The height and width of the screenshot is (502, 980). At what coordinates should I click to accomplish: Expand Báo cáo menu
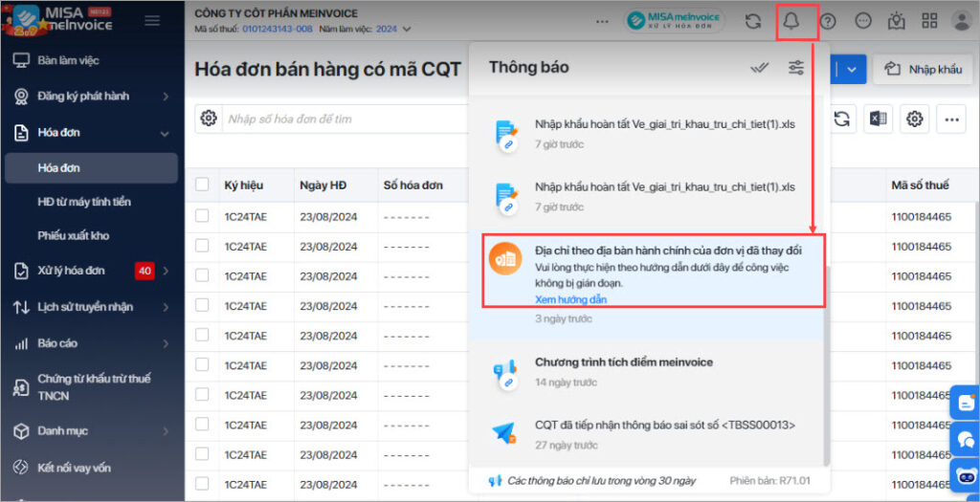(91, 343)
